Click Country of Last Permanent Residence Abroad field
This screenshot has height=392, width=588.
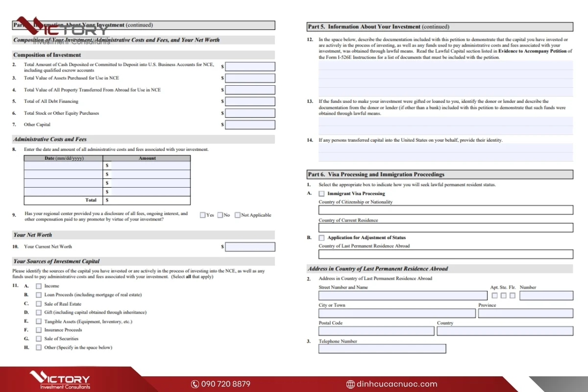coord(445,254)
